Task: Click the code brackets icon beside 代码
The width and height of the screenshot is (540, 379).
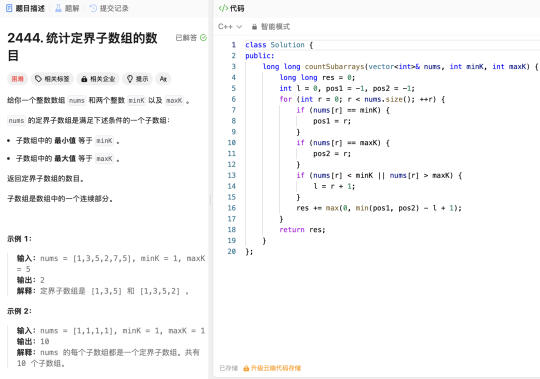Action: click(223, 8)
